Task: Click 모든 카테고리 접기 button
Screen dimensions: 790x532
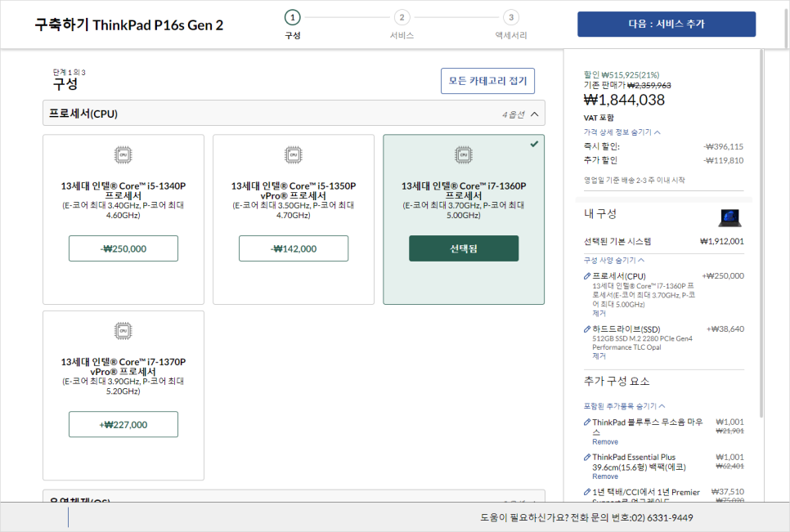Action: coord(487,81)
